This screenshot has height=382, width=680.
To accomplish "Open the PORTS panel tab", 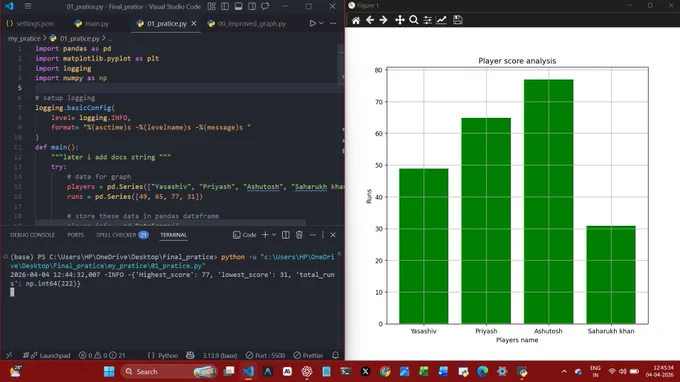I will point(75,235).
